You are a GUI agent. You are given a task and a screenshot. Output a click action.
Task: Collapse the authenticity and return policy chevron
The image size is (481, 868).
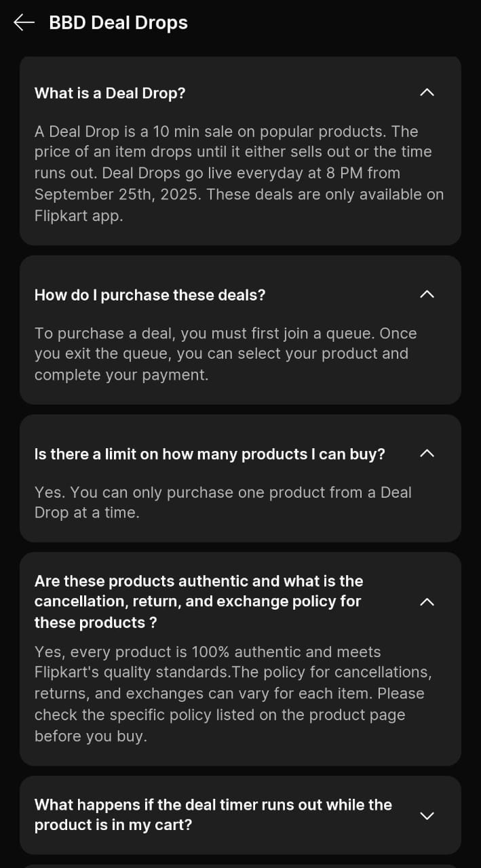(x=427, y=601)
